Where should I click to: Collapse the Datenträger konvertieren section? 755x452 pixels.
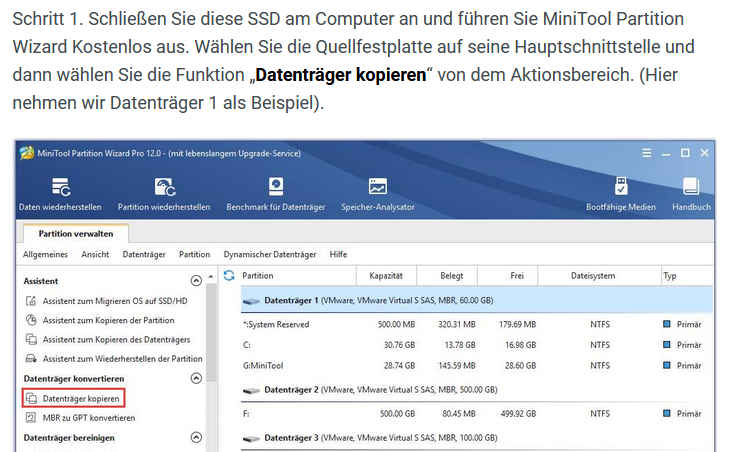[196, 378]
